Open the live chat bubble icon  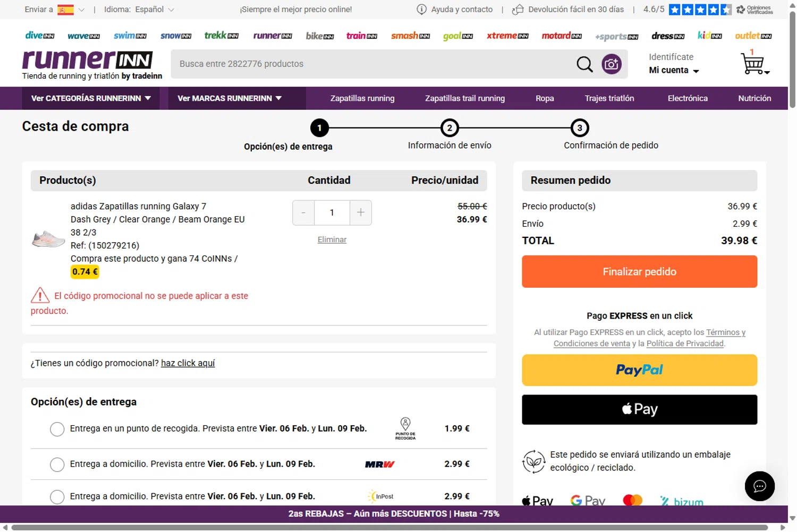click(x=759, y=486)
